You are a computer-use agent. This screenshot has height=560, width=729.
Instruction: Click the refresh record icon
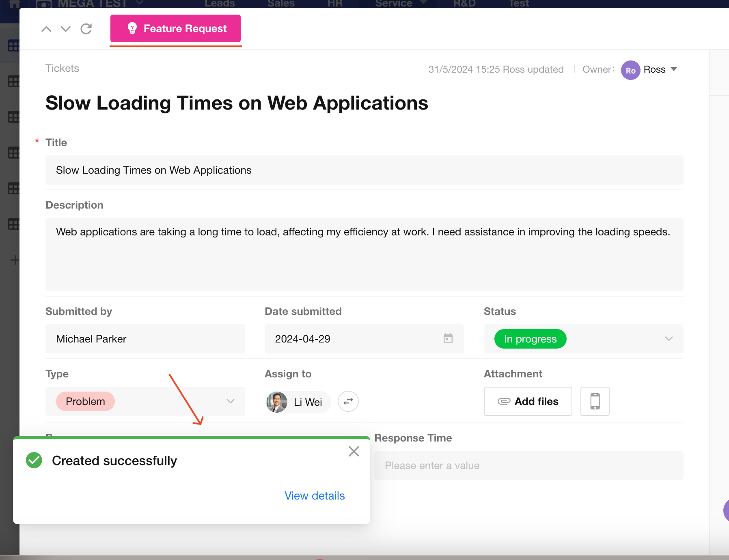(86, 29)
